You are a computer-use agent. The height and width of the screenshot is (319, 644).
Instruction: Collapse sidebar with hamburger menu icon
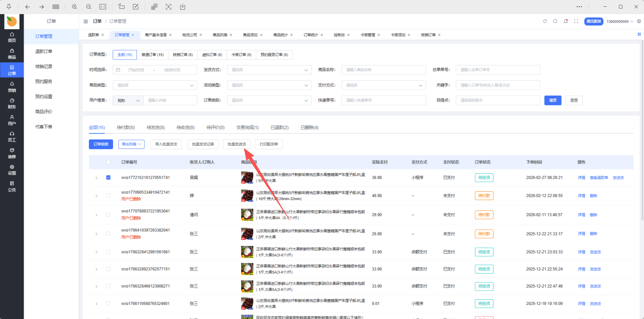pos(85,22)
